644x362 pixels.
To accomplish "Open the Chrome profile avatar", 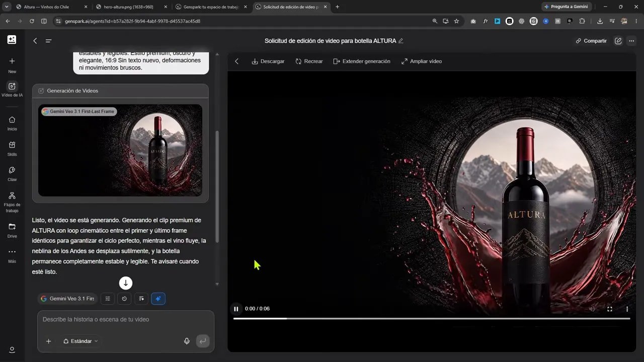I will pos(624,21).
